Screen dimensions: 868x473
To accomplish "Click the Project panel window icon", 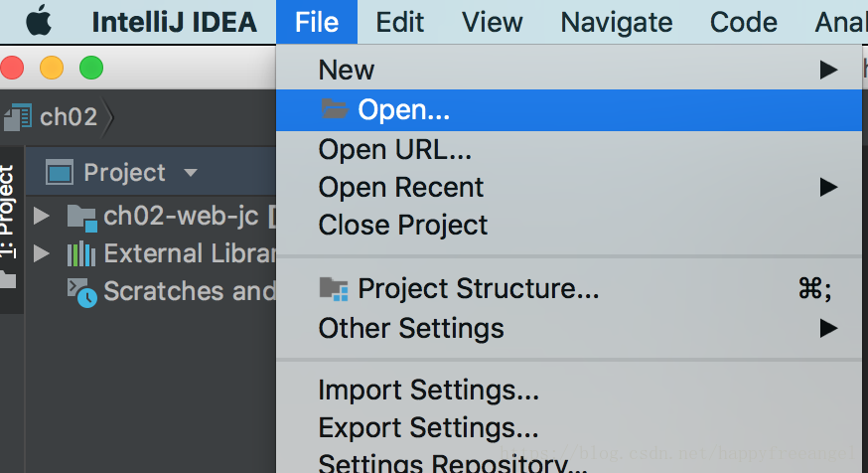I will point(60,173).
